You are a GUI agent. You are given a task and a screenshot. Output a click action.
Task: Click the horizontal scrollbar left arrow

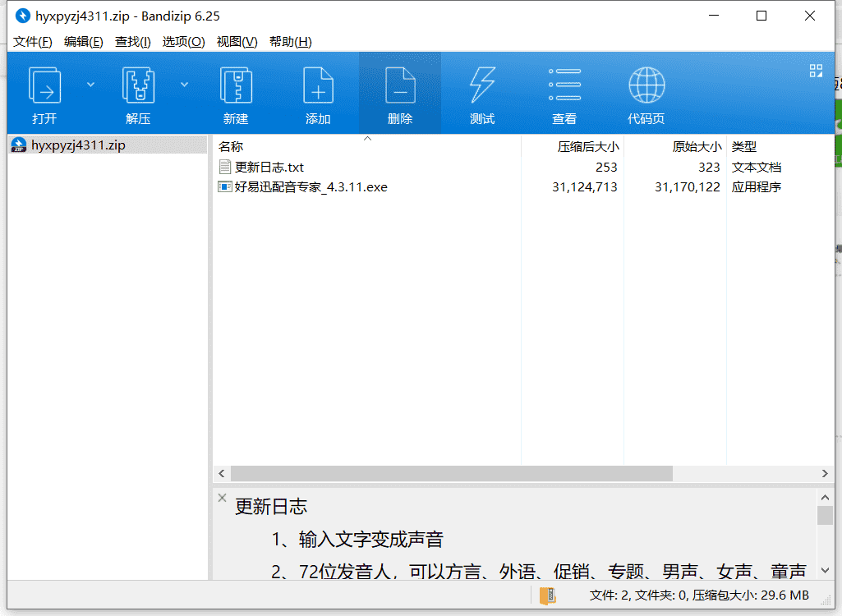coord(222,473)
